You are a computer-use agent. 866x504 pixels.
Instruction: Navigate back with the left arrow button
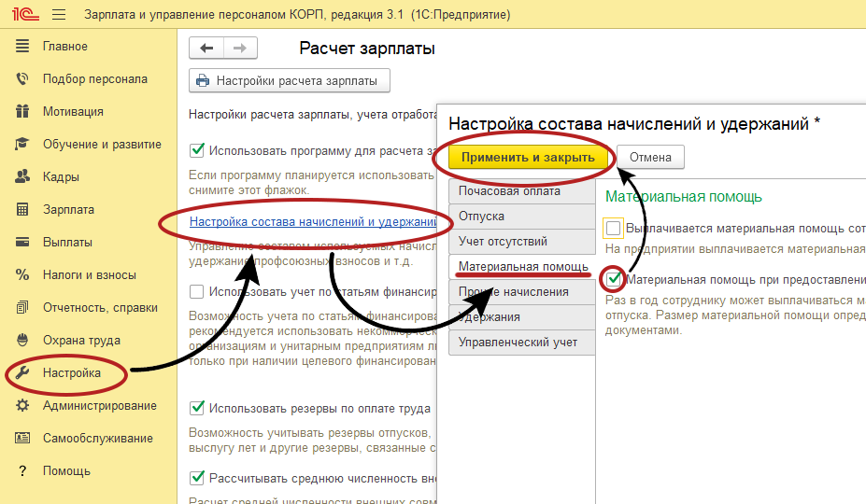pyautogui.click(x=206, y=49)
